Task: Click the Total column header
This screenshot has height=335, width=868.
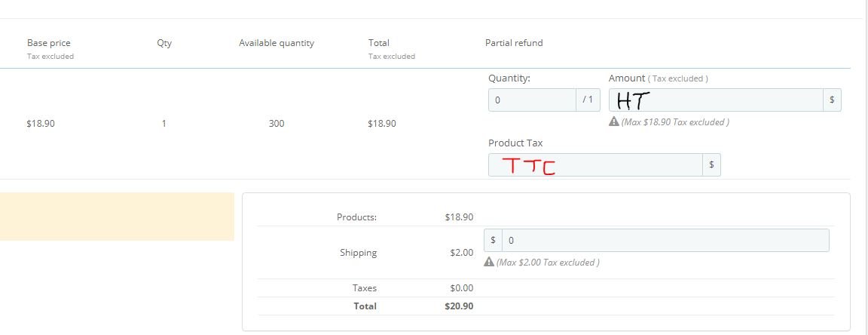Action: tap(379, 43)
